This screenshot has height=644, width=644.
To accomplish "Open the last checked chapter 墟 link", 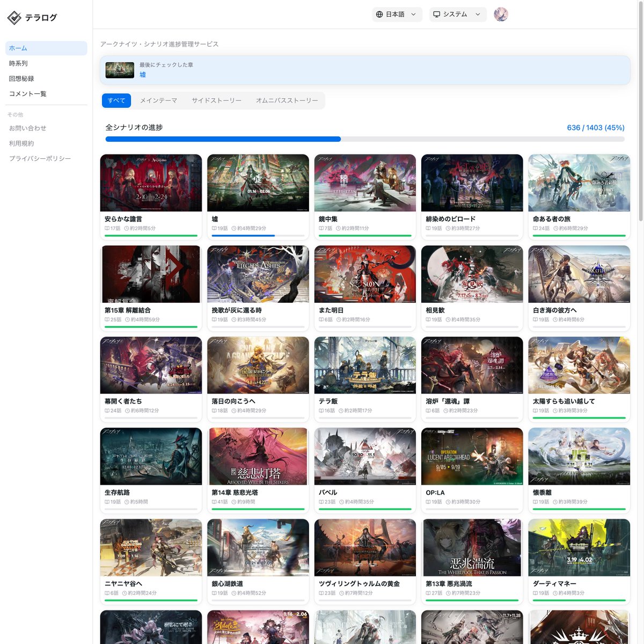I will click(x=143, y=75).
